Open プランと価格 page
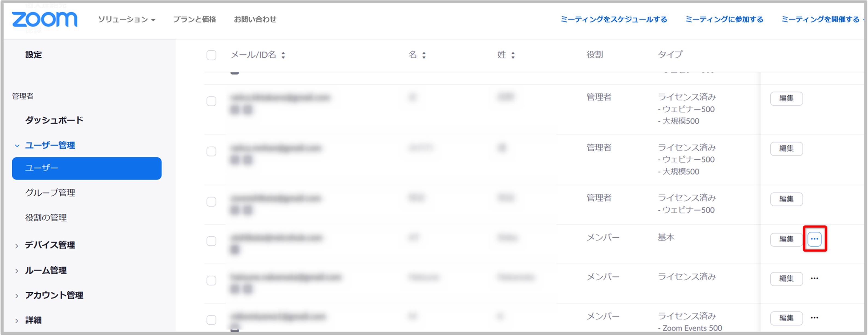This screenshot has height=336, width=868. pos(194,19)
